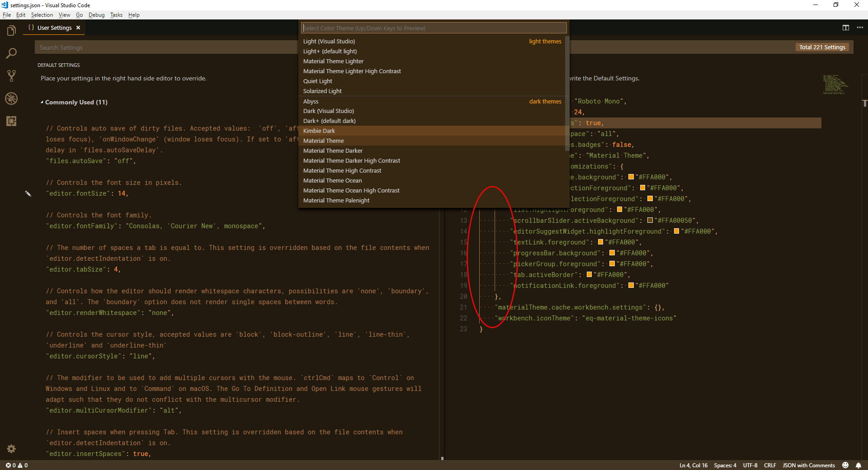Click the default settings panel scrollbar slider

[x=442, y=458]
